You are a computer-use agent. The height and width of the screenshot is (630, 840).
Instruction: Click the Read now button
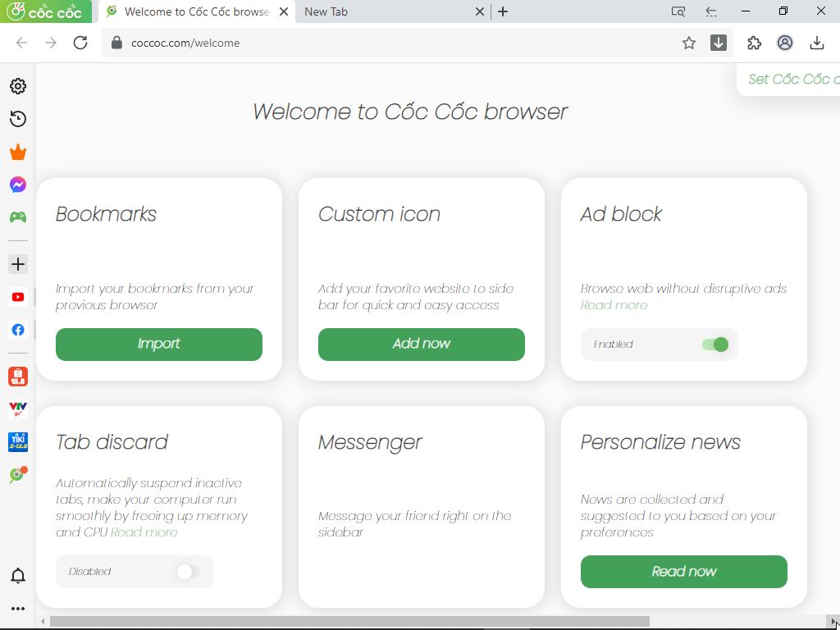pos(684,572)
